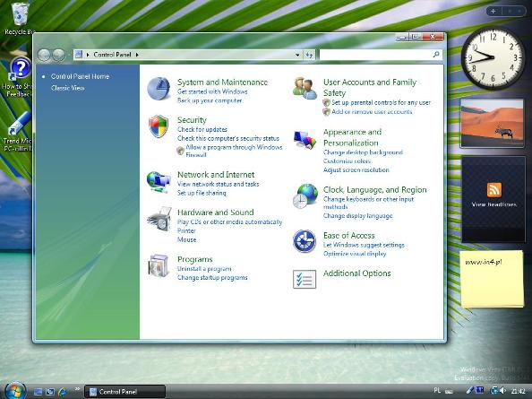Click the PL language indicator in taskbar
This screenshot has height=399, width=532.
point(437,391)
